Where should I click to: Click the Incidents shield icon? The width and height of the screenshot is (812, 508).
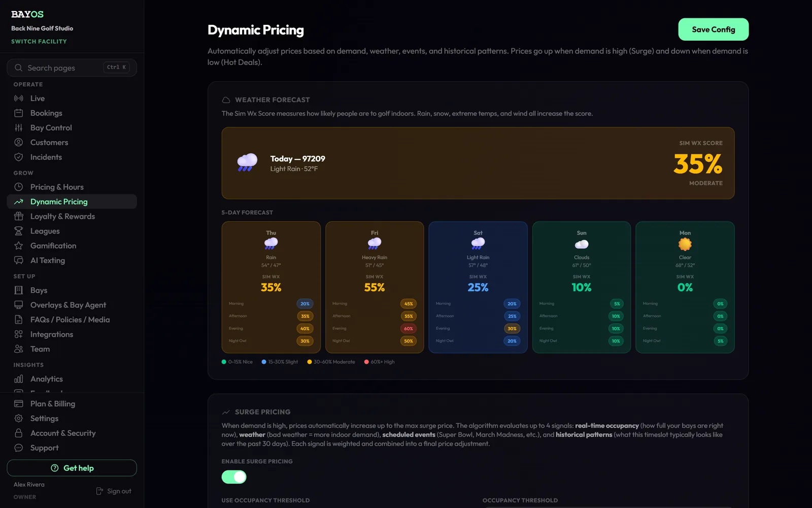tap(19, 157)
